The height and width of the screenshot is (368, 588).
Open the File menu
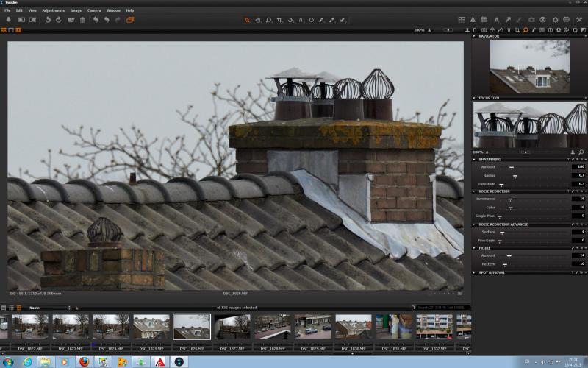coord(7,10)
